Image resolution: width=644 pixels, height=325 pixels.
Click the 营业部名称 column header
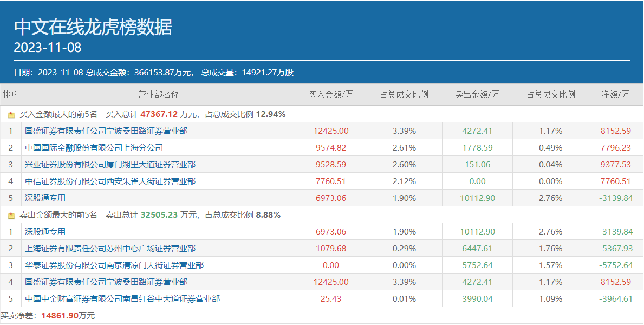pyautogui.click(x=158, y=95)
